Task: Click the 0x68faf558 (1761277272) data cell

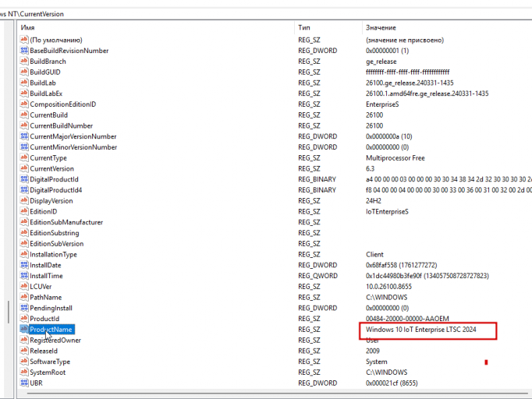Action: coord(402,265)
